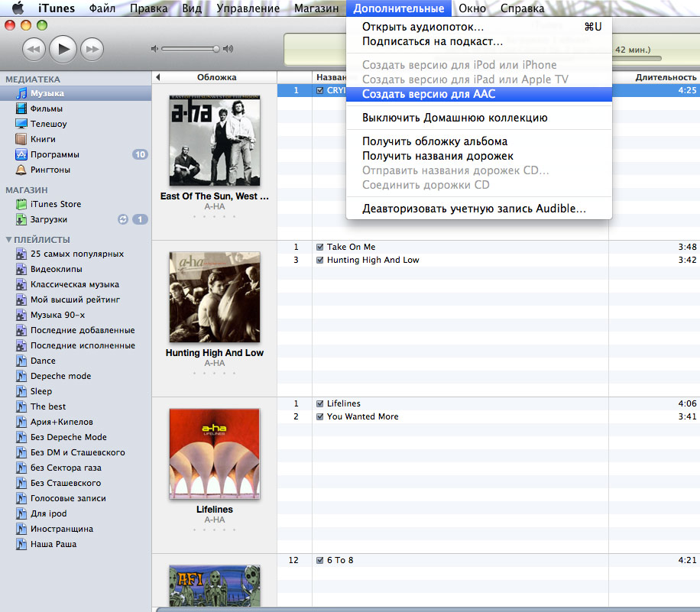
Task: Open the iTunes Store icon
Action: coord(21,204)
